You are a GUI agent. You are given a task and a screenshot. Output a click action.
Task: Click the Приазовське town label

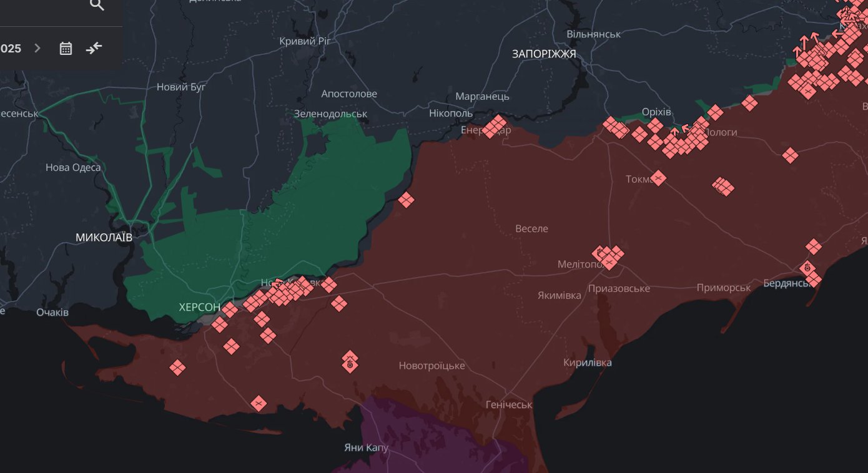coord(619,289)
